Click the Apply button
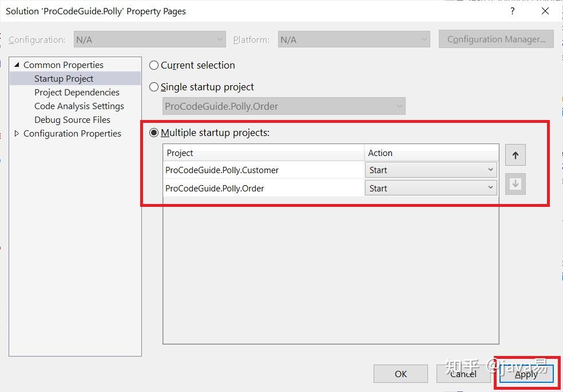The image size is (563, 392). tap(526, 374)
